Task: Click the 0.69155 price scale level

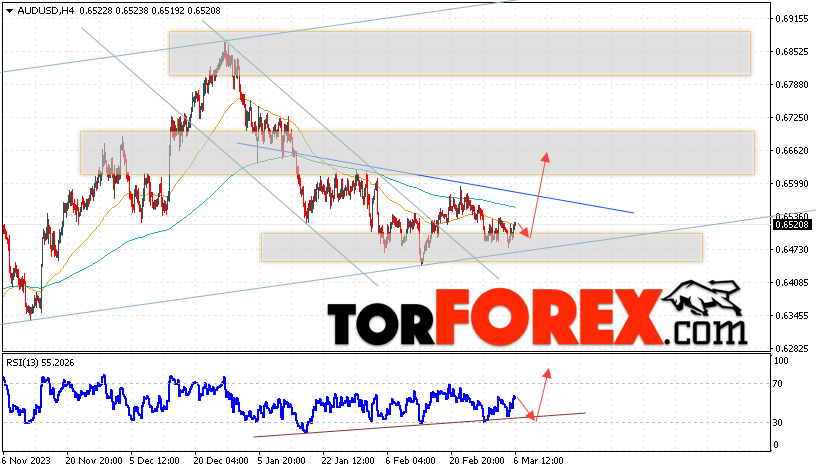Action: (x=792, y=19)
